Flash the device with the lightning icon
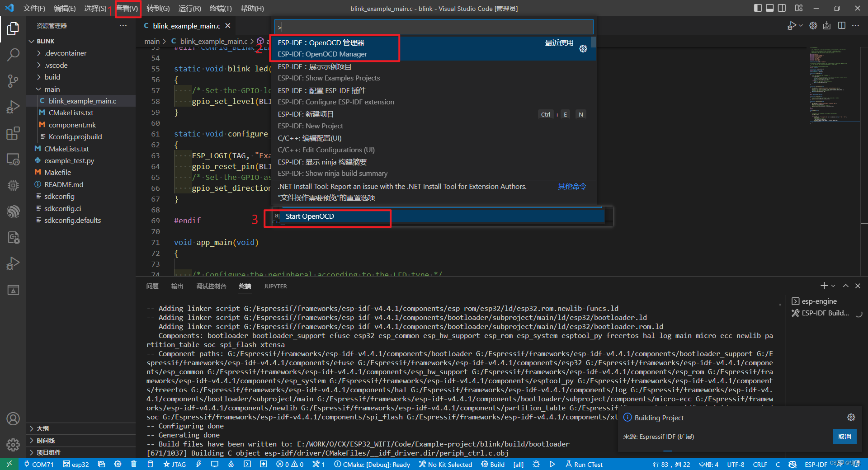This screenshot has height=470, width=868. pyautogui.click(x=199, y=464)
